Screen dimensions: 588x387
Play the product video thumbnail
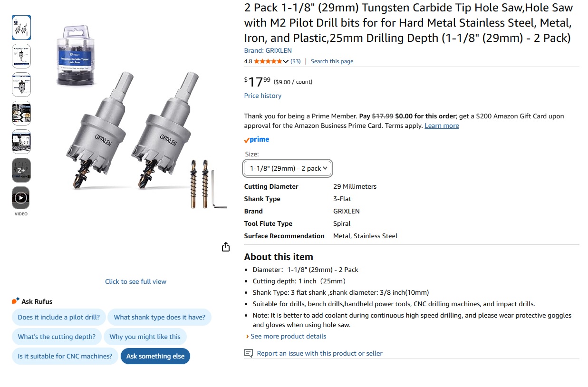21,198
